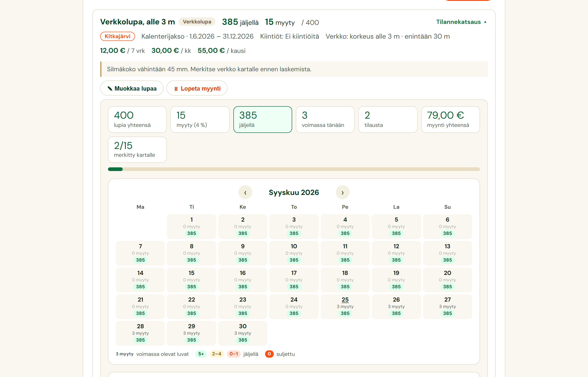Select calendar day 14 in the calendar

[x=140, y=280]
